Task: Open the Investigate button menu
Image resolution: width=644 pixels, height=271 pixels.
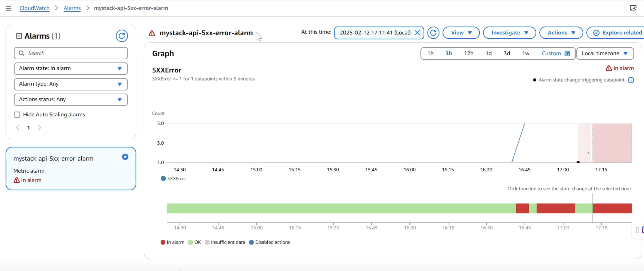Action: pyautogui.click(x=509, y=32)
